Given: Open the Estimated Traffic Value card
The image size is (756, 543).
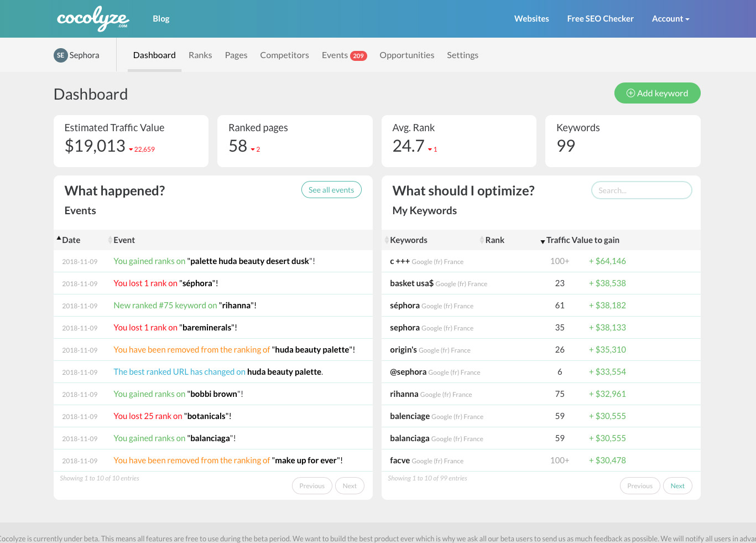Looking at the screenshot, I should [131, 141].
